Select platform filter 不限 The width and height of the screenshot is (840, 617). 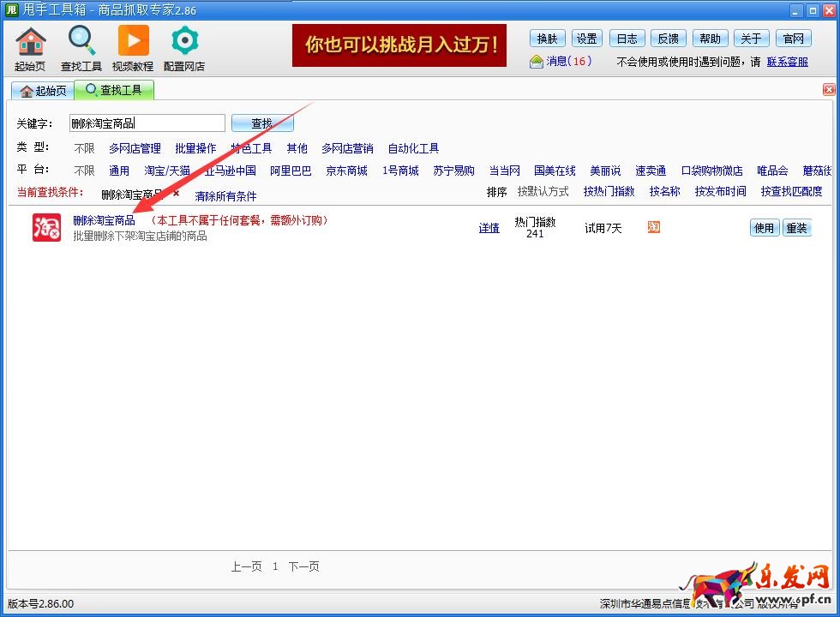pyautogui.click(x=84, y=171)
